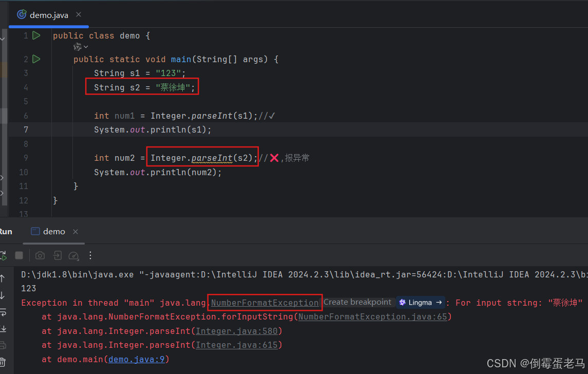Open Integer.java:615 stack link
This screenshot has height=374, width=588.
tap(237, 345)
